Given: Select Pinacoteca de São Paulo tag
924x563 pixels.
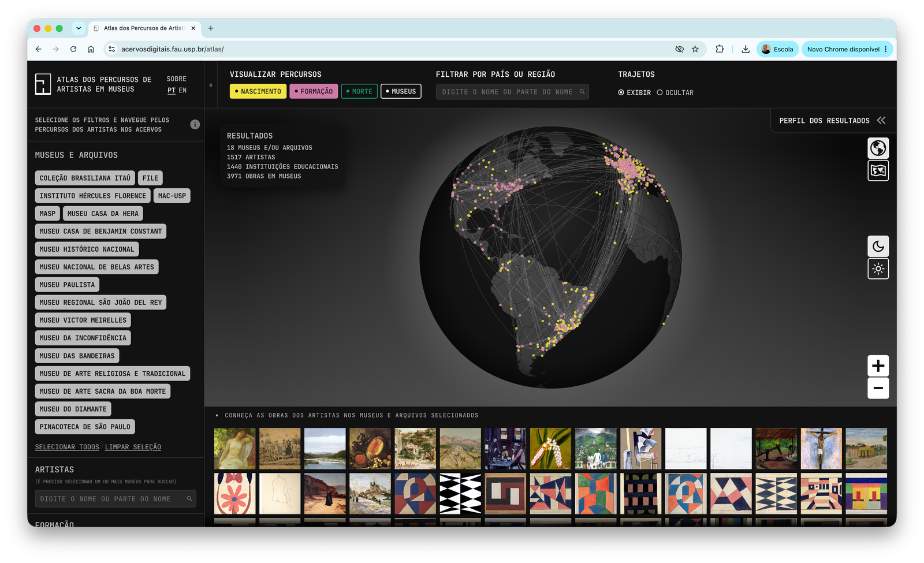Looking at the screenshot, I should click(85, 427).
